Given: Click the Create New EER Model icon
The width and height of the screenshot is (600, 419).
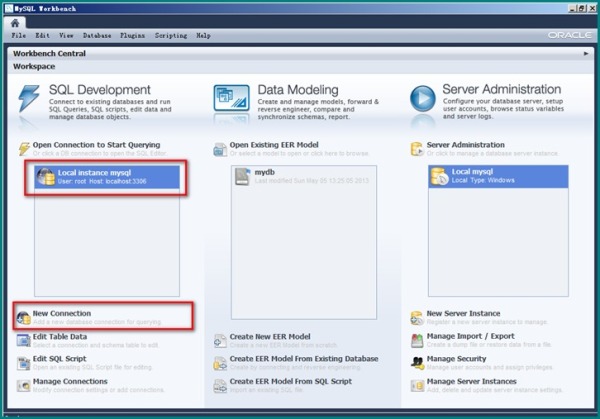Looking at the screenshot, I should [x=220, y=341].
